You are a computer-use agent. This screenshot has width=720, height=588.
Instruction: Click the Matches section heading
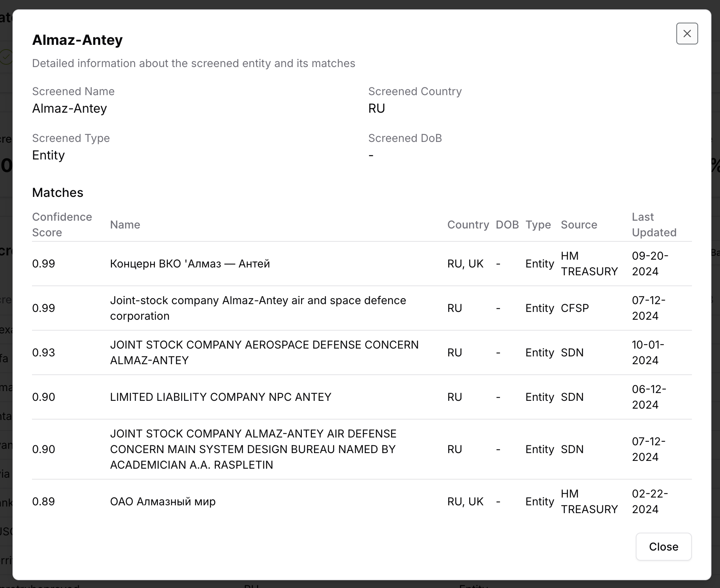click(58, 193)
